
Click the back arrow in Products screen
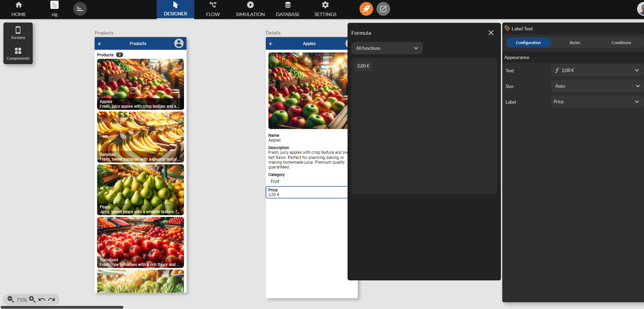point(100,44)
